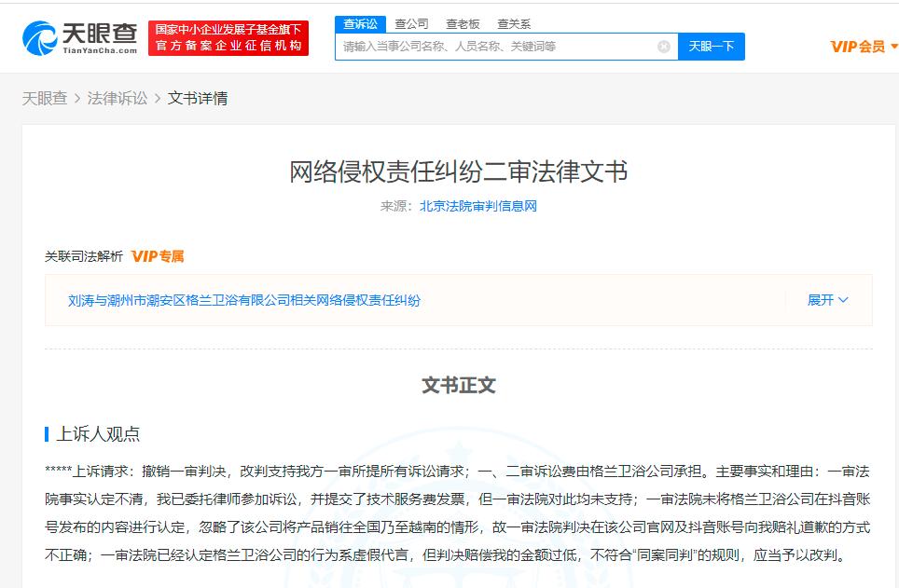Click the 网络侵权责任纠纷二审法律文书 title
The image size is (899, 588).
point(458,172)
